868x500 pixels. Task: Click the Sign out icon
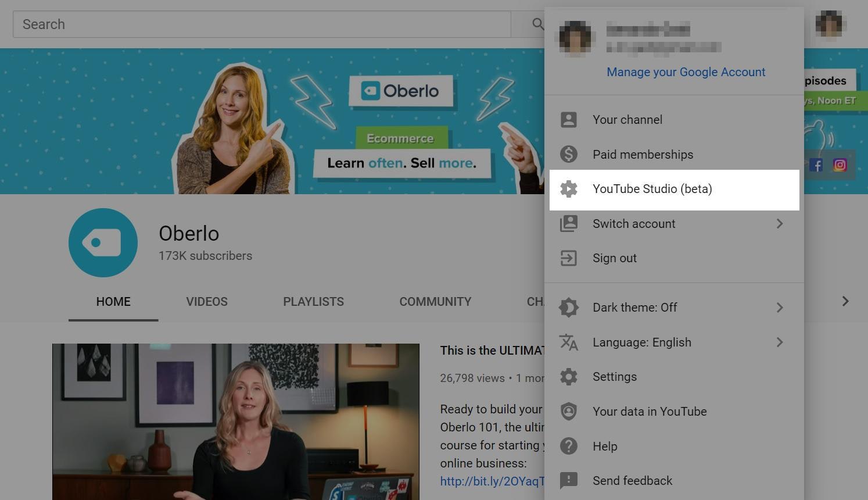click(569, 258)
